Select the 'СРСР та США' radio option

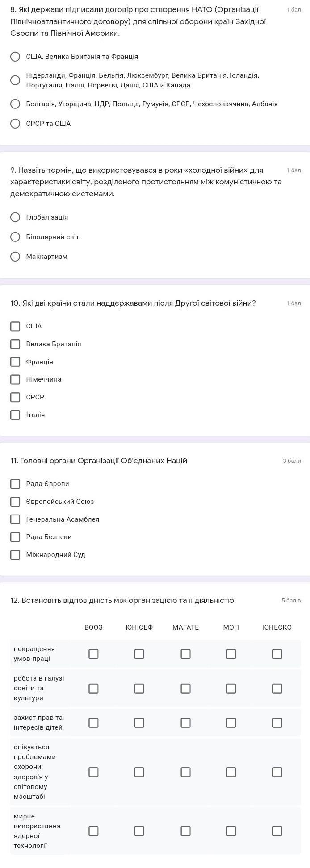15,124
